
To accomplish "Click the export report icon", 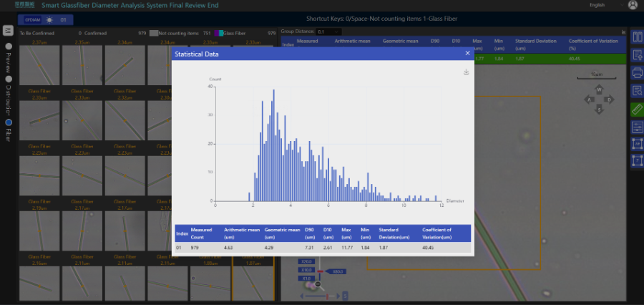I will tap(637, 53).
